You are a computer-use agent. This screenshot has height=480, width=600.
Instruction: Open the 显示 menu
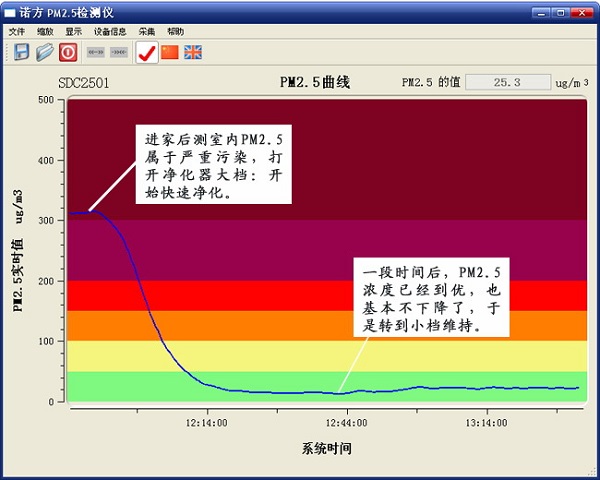coord(73,32)
